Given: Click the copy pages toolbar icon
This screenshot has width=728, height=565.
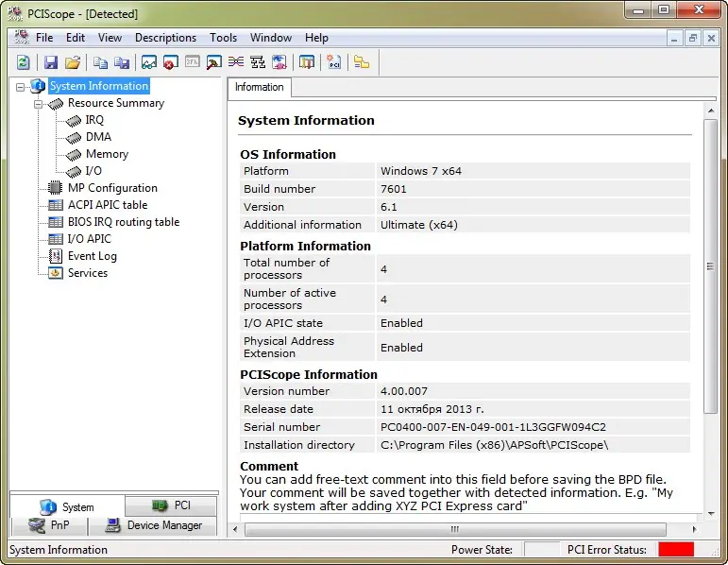Looking at the screenshot, I should [x=100, y=62].
